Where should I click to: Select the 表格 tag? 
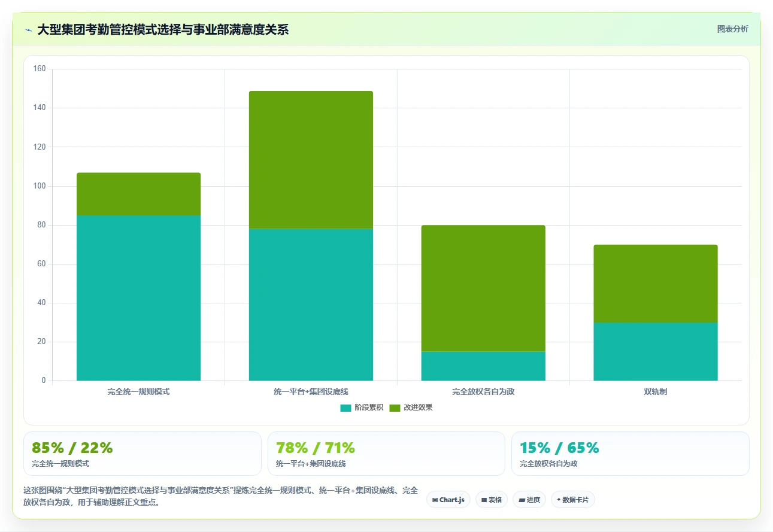click(x=492, y=500)
